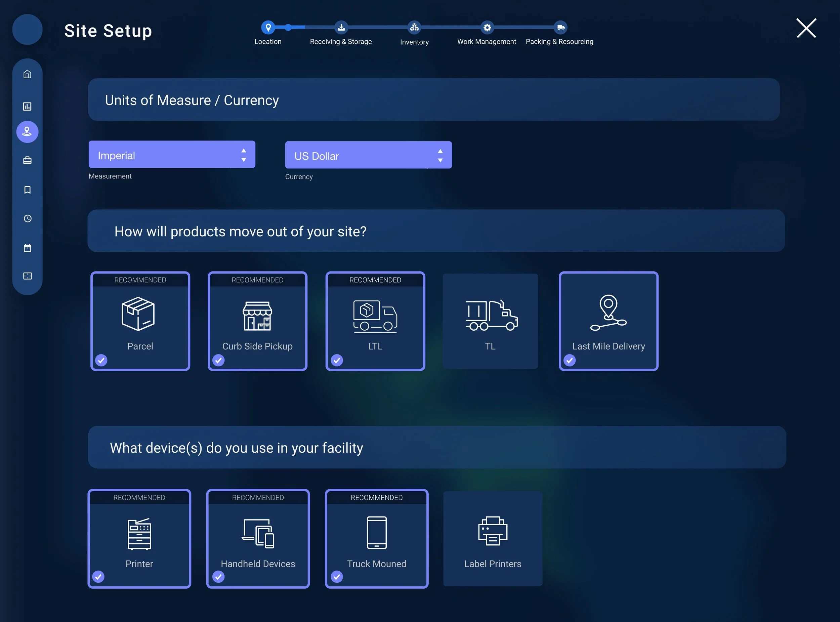The height and width of the screenshot is (622, 840).
Task: Open the bookmark sidebar icon
Action: click(27, 190)
